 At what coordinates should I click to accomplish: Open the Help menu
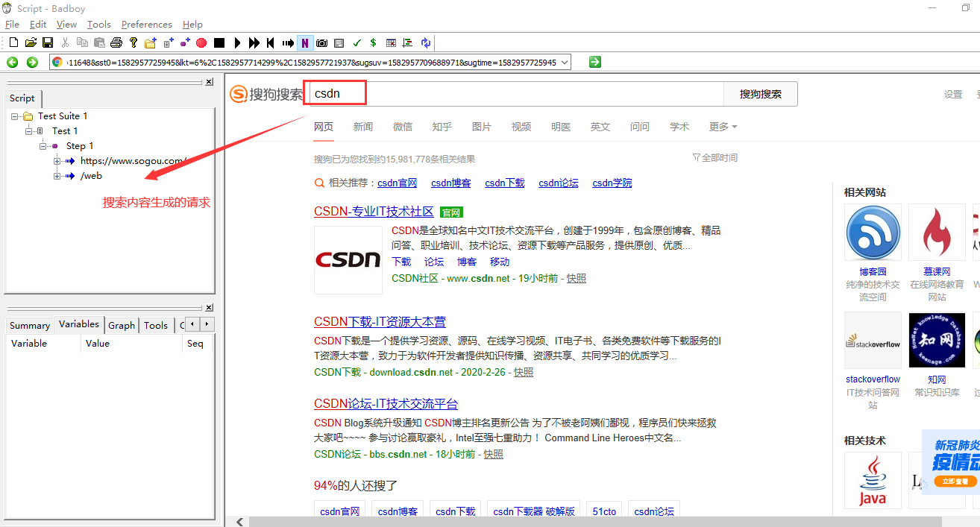coord(192,25)
